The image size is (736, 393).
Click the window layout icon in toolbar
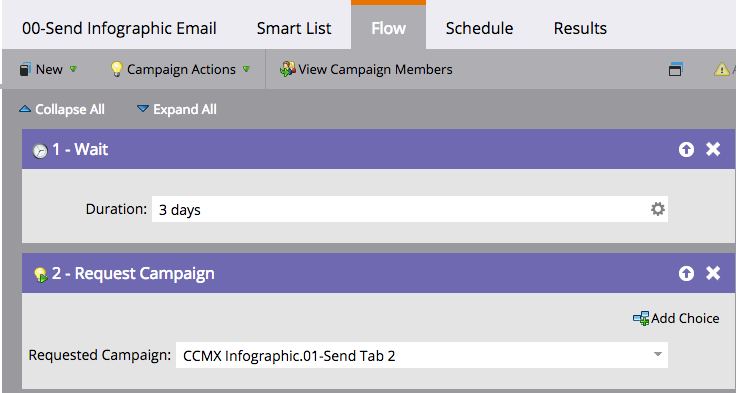[675, 69]
